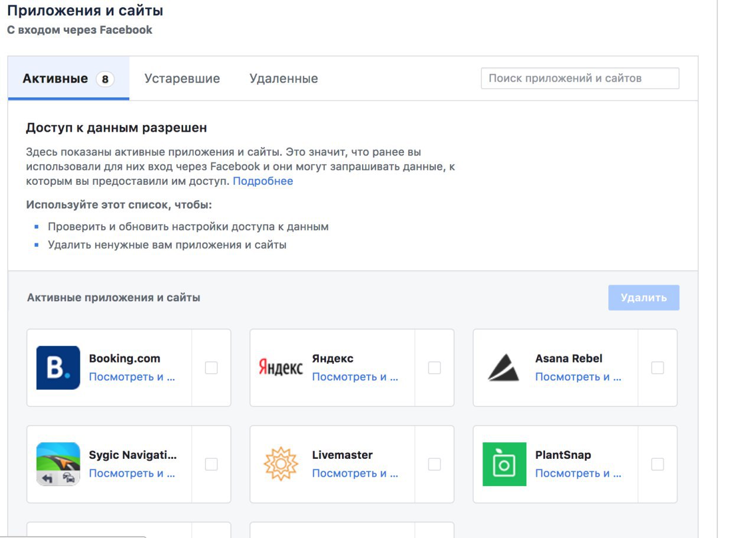This screenshot has width=756, height=538.
Task: Open 'Посмотреть и ...' link under Livemaster
Action: pos(355,473)
